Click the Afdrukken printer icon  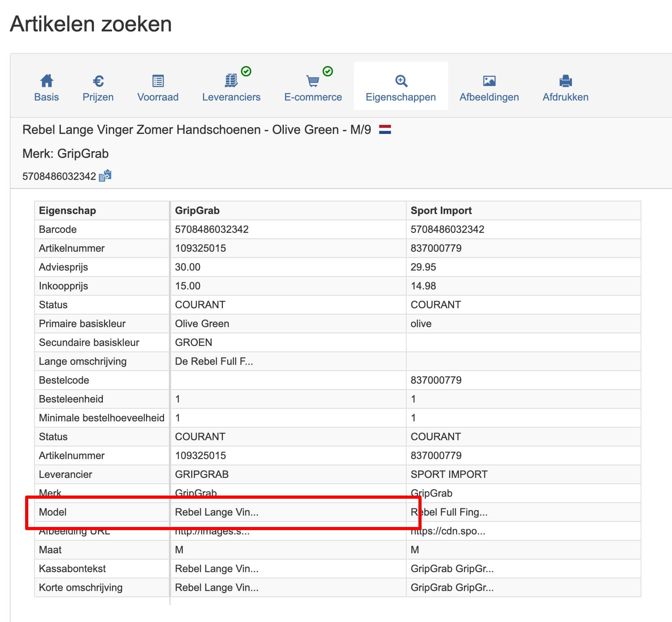click(565, 81)
